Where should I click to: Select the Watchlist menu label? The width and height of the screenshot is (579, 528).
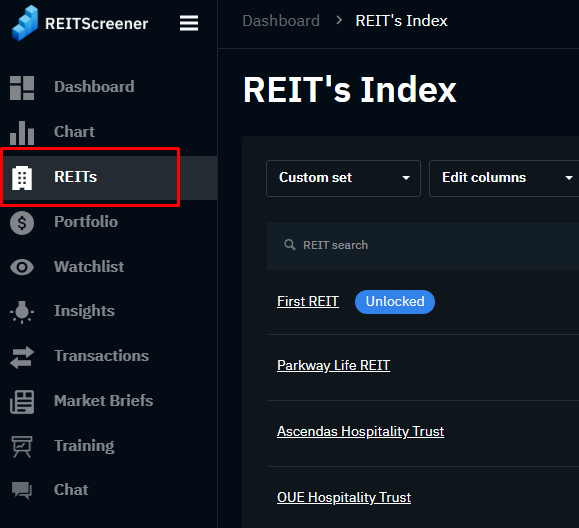pyautogui.click(x=89, y=267)
